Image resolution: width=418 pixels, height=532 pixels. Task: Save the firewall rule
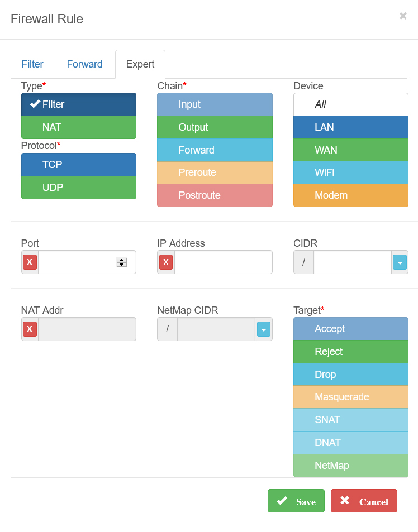[296, 501]
